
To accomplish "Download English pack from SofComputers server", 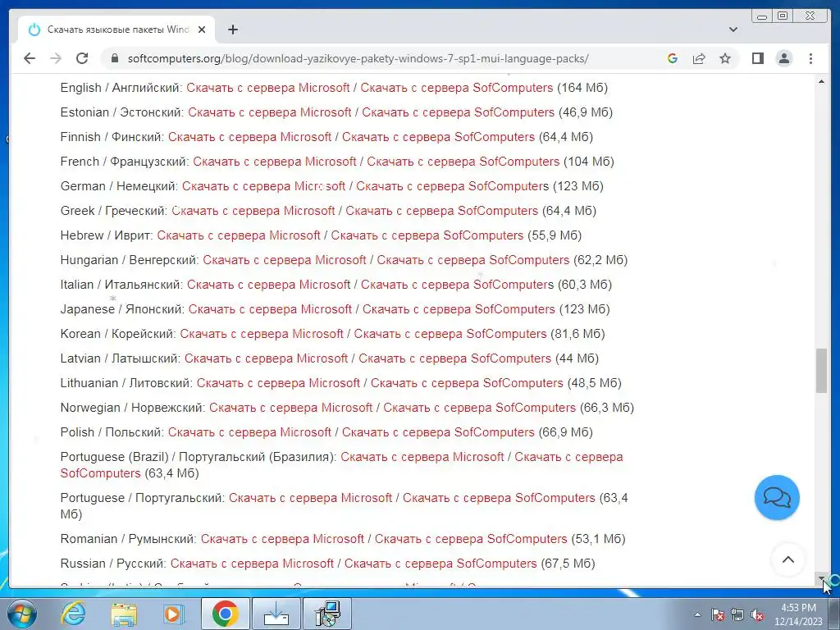I will pos(456,88).
